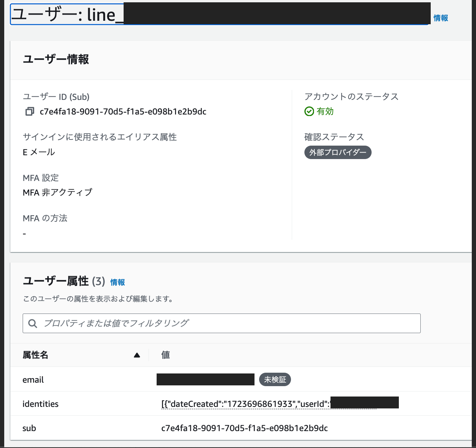Select the email attribute name

pos(33,380)
